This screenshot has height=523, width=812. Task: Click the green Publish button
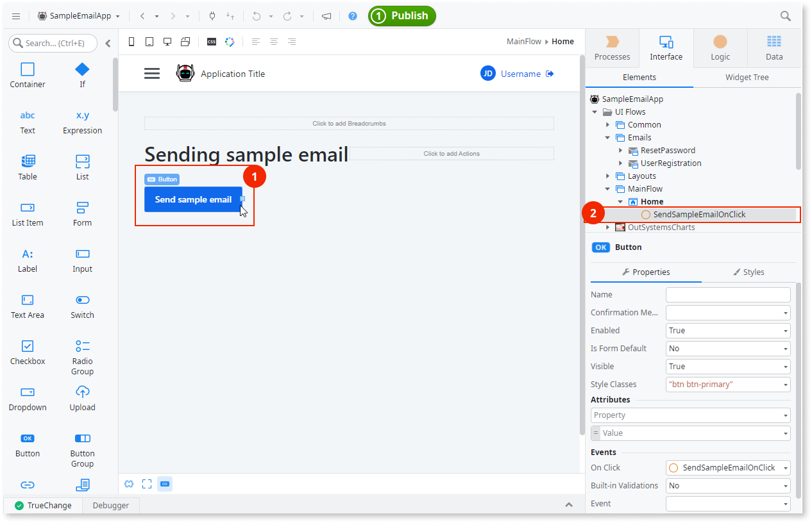tap(402, 16)
